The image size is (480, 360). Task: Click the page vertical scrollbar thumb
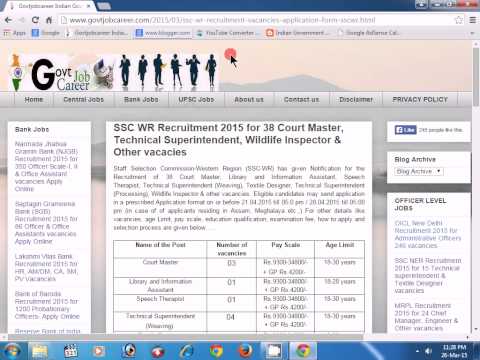pos(476,77)
